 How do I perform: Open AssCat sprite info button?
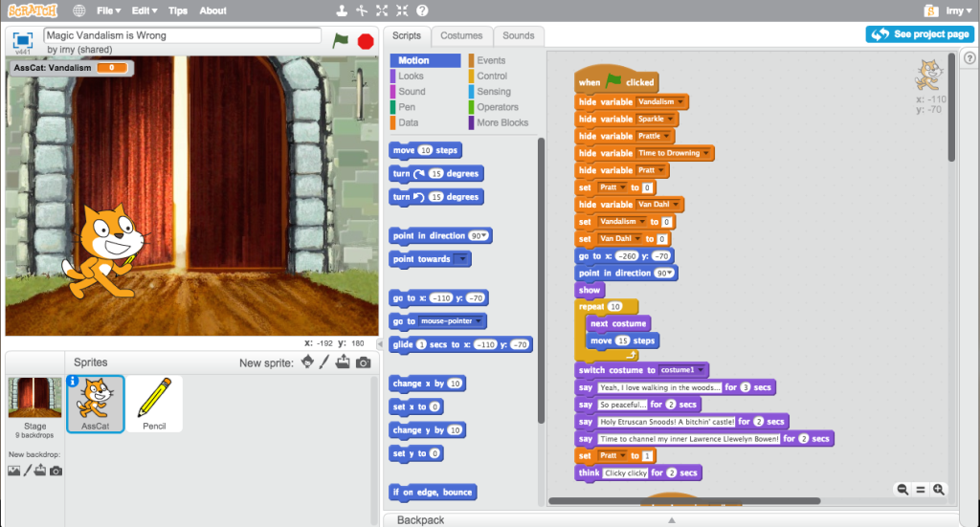[73, 381]
